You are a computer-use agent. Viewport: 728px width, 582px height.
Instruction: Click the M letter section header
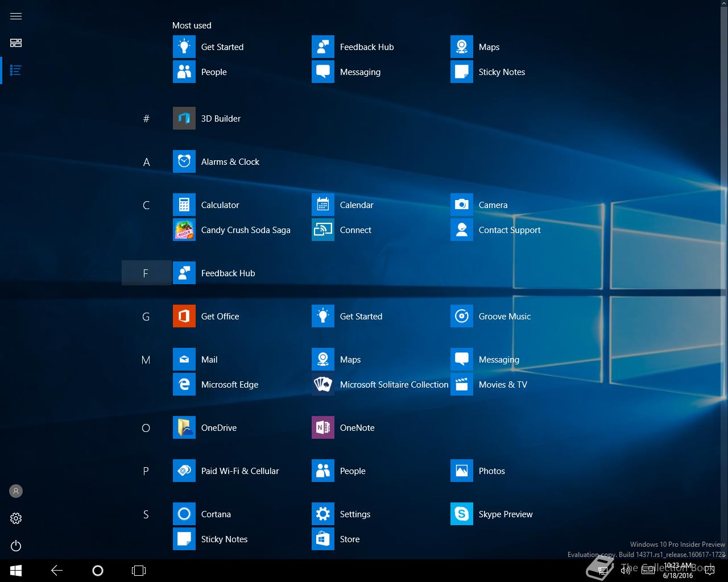click(146, 359)
